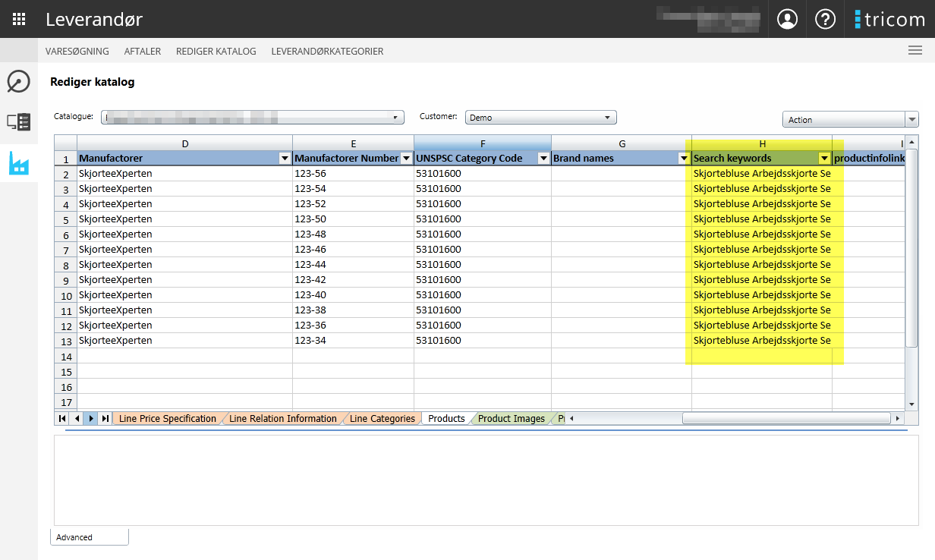935x560 pixels.
Task: Open Manufactorer Number column filter arrow
Action: [406, 159]
